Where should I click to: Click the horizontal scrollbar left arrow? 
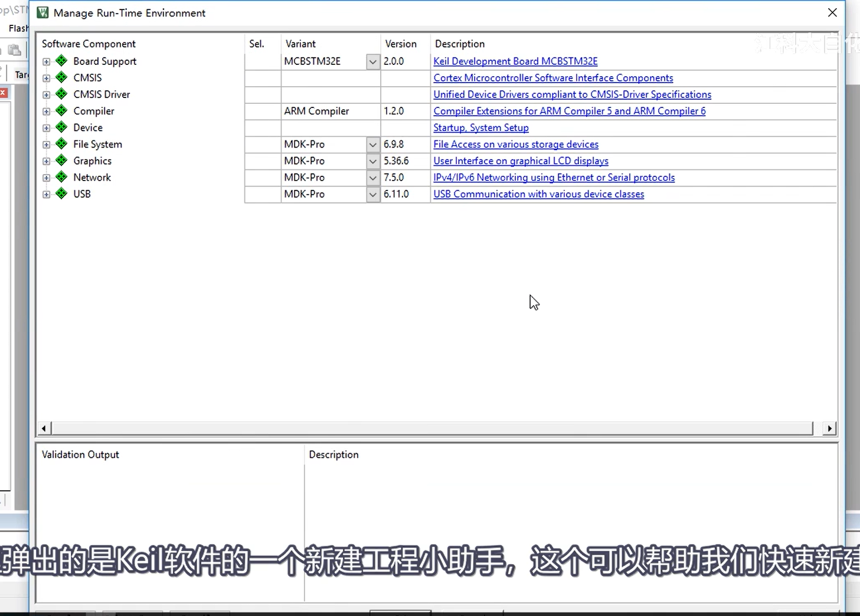point(44,428)
